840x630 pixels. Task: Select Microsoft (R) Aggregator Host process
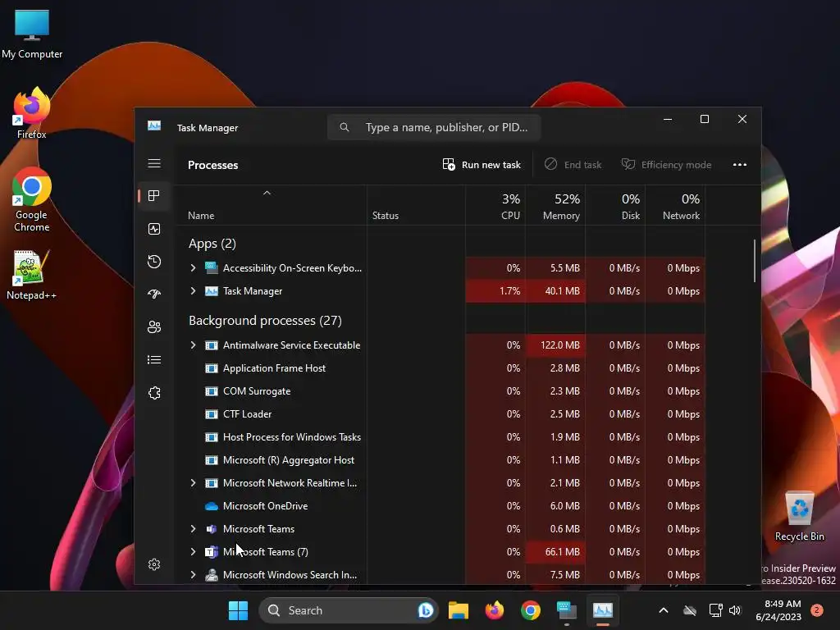point(441,460)
